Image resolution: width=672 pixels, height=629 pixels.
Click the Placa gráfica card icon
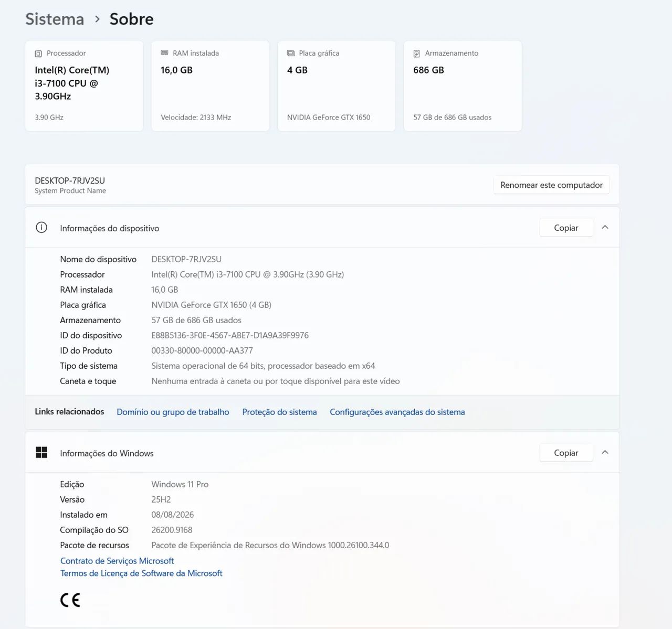tap(291, 54)
